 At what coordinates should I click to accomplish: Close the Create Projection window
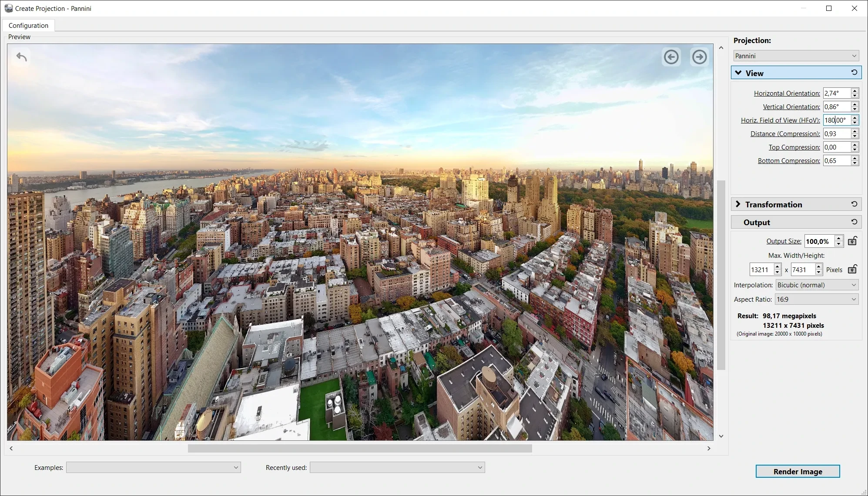[854, 8]
